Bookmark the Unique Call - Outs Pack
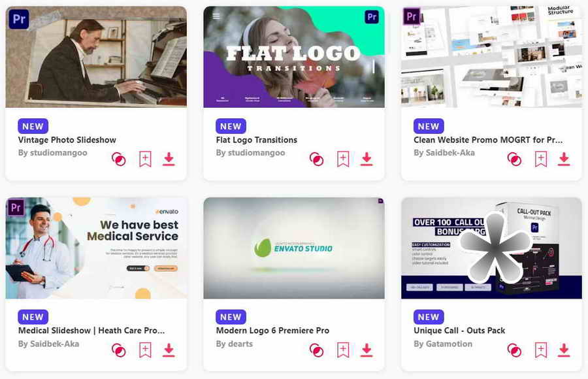588x379 pixels. (541, 350)
